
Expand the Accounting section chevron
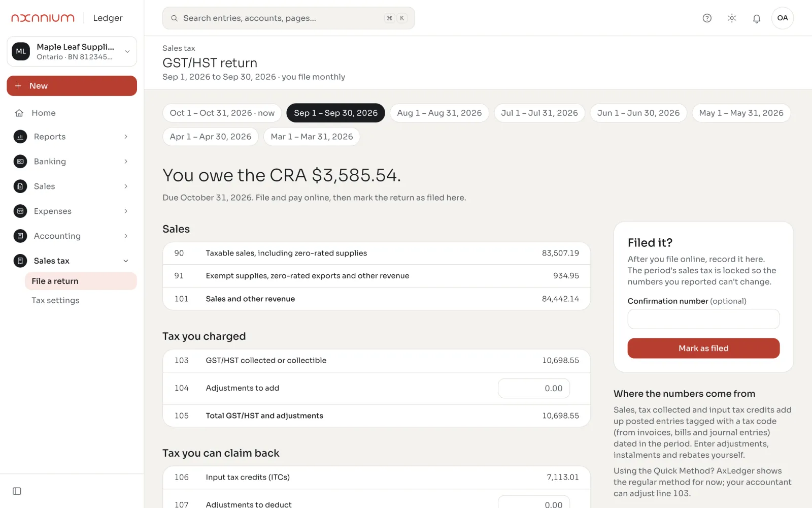pos(126,236)
